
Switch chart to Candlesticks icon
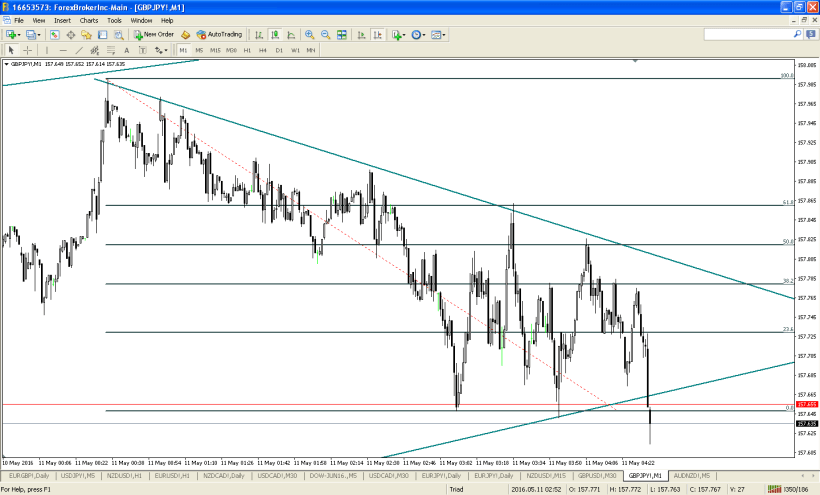(275, 34)
